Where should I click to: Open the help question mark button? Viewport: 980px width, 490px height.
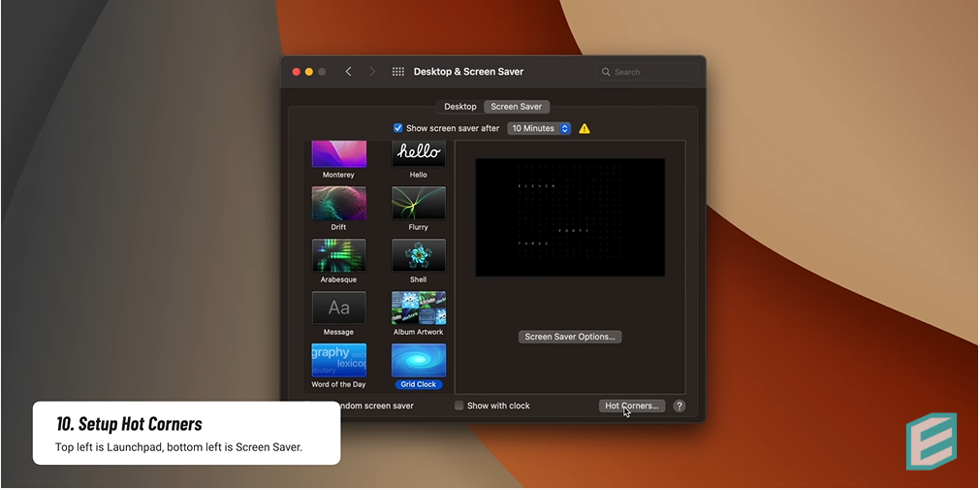click(x=679, y=406)
